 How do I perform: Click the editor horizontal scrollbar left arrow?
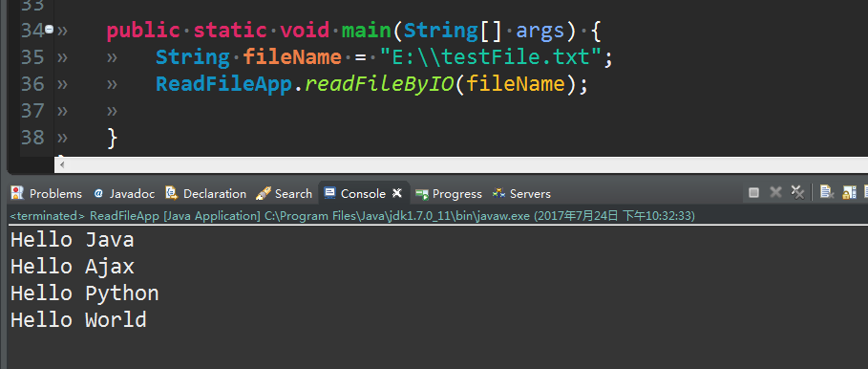click(61, 165)
